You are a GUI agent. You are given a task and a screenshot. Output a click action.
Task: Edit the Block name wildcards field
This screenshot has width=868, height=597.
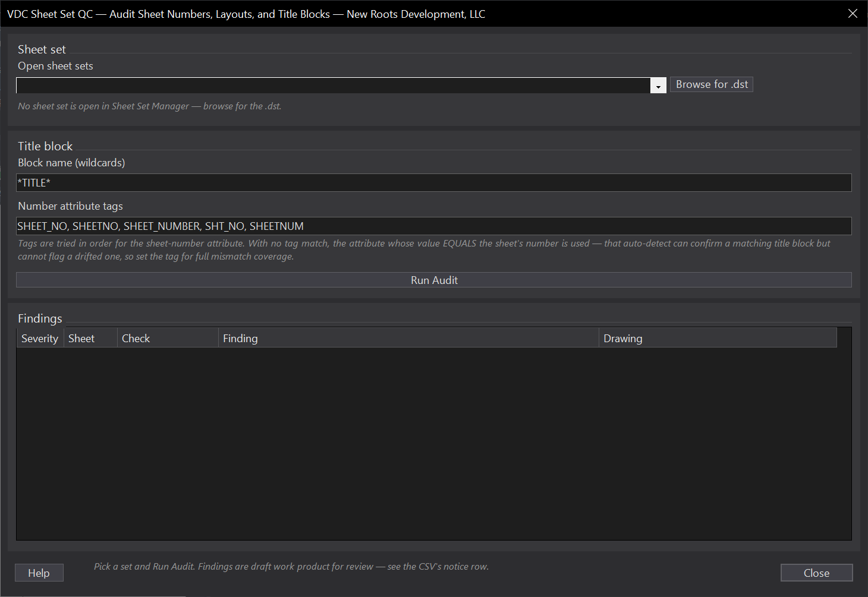[434, 183]
